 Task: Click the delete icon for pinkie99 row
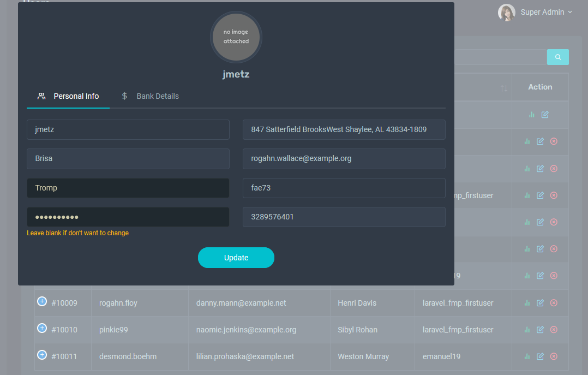pos(554,330)
